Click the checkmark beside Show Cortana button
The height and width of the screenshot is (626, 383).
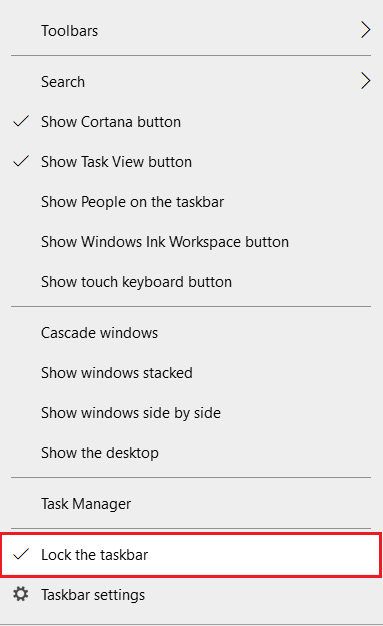coord(21,121)
